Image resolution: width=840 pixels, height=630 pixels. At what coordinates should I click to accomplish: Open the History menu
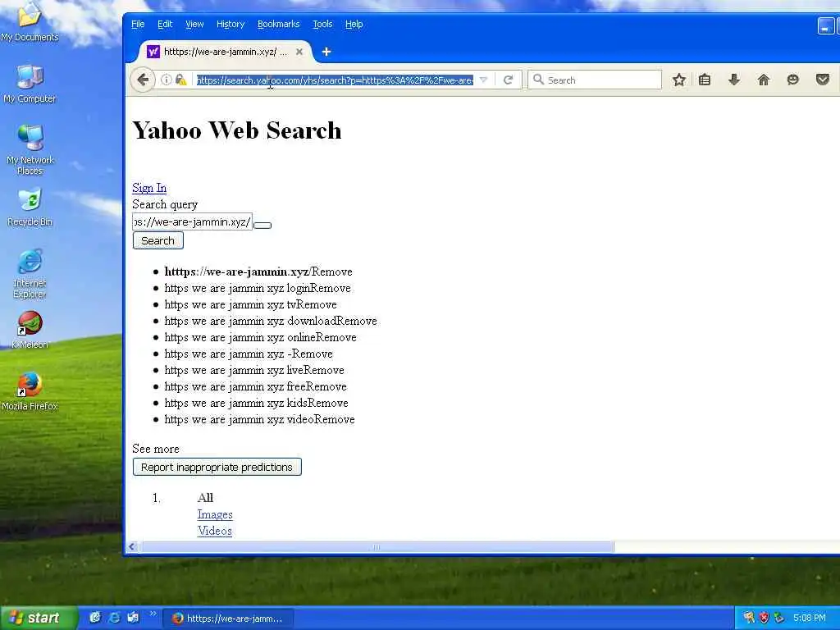(x=231, y=24)
